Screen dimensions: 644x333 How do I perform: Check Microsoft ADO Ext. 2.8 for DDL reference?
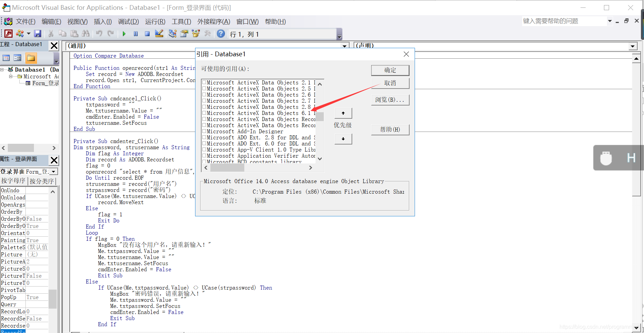pyautogui.click(x=204, y=137)
